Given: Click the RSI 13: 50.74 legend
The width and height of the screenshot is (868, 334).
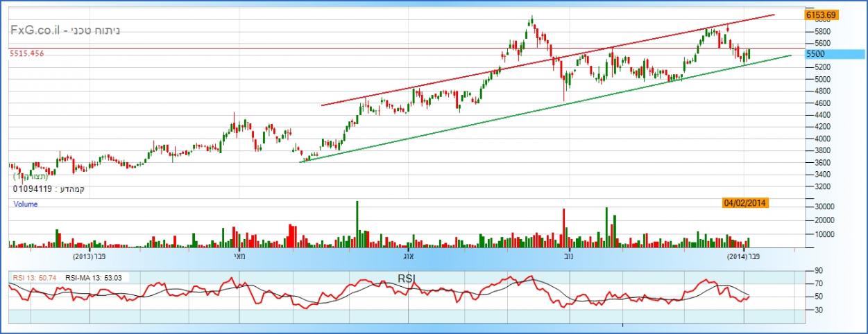Looking at the screenshot, I should click(x=35, y=278).
